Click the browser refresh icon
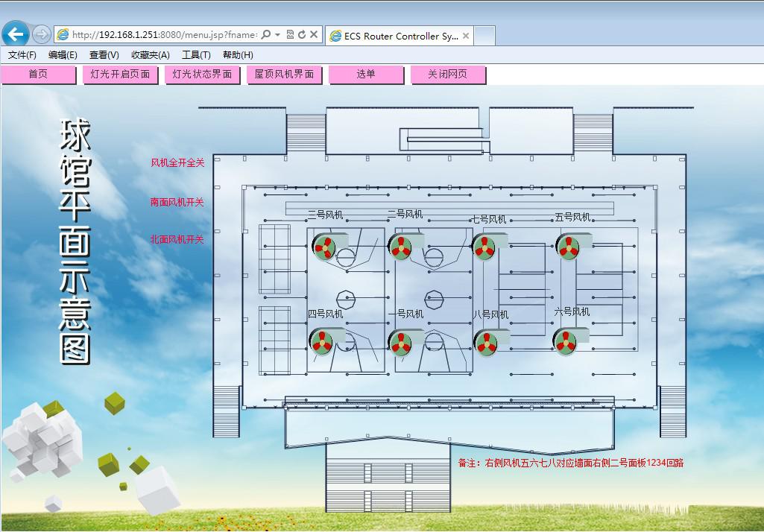The image size is (764, 532). coord(302,35)
